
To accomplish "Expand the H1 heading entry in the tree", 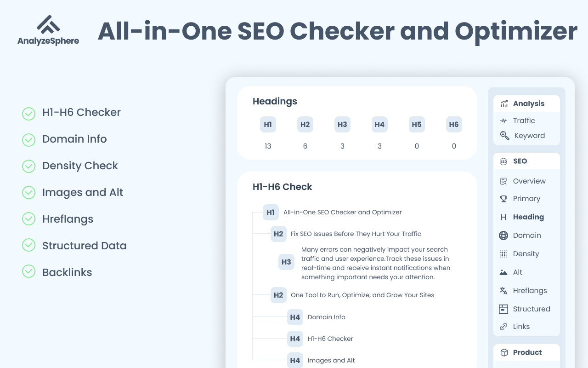I will 271,213.
